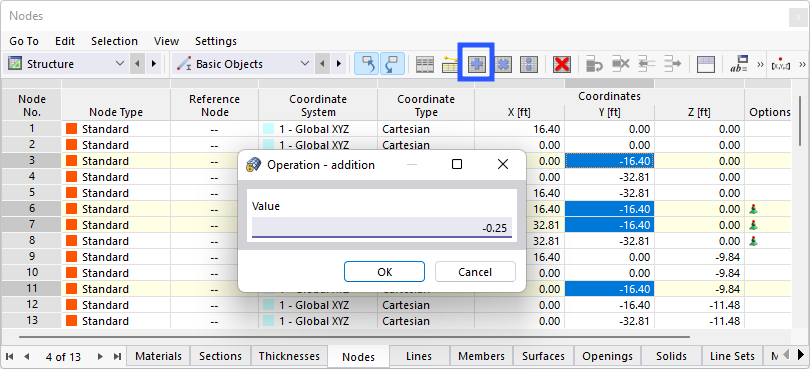This screenshot has width=810, height=369.
Task: Click the Value input field
Action: [382, 227]
